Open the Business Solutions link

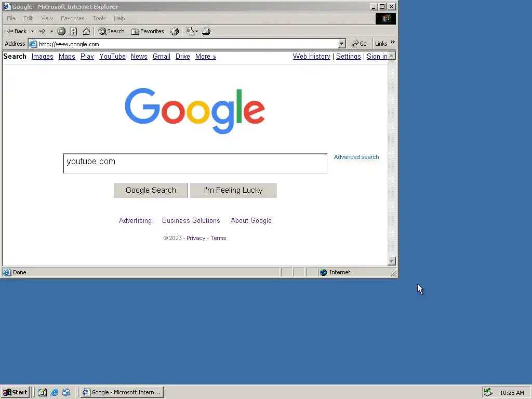[191, 220]
